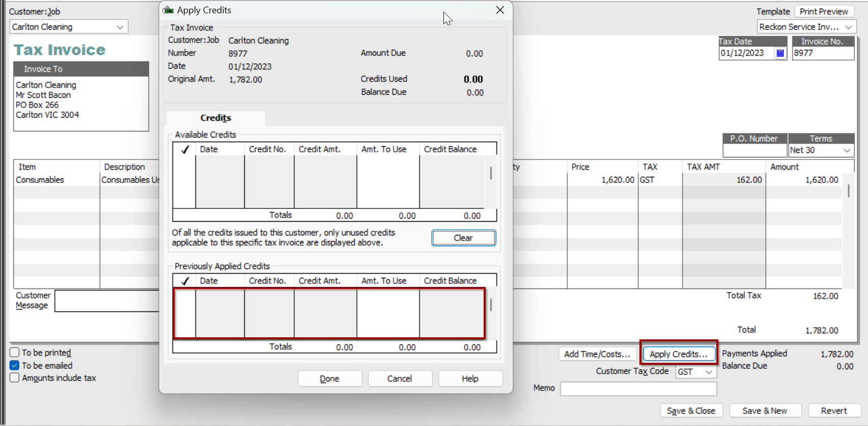Screen dimensions: 868x426
Task: Confirm with the Done button
Action: point(329,379)
